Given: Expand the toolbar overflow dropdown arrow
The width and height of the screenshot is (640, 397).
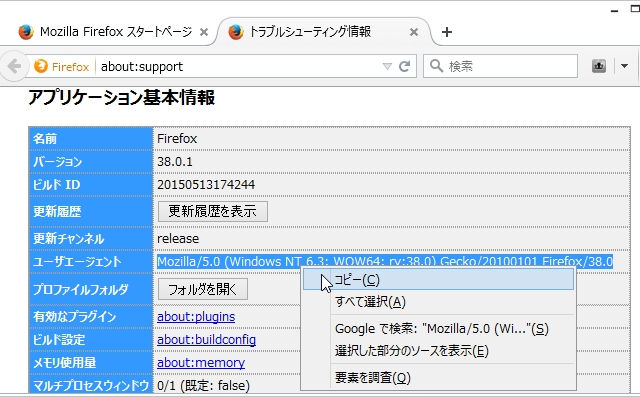Looking at the screenshot, I should pos(624,66).
